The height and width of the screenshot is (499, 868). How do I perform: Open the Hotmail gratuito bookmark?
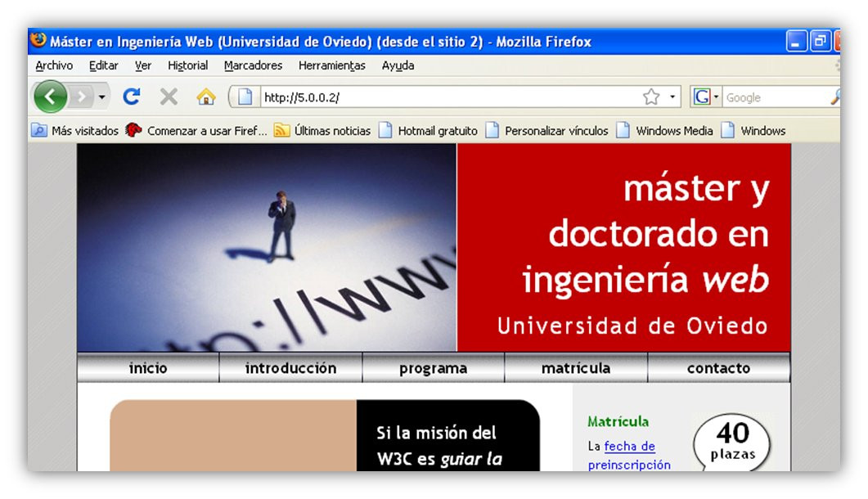[429, 131]
